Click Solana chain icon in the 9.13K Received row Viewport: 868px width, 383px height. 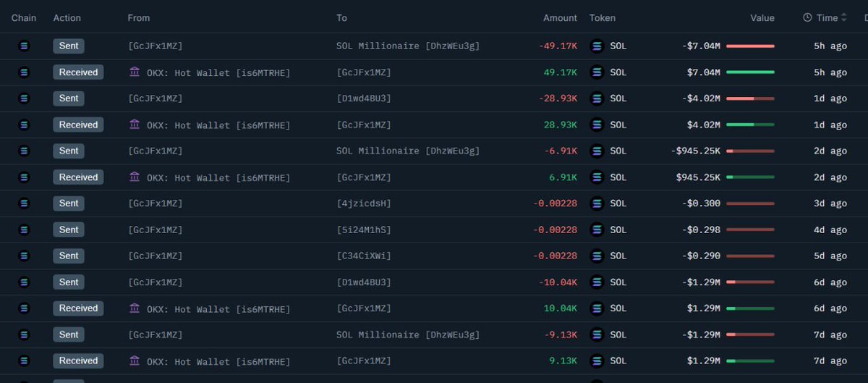[x=24, y=361]
